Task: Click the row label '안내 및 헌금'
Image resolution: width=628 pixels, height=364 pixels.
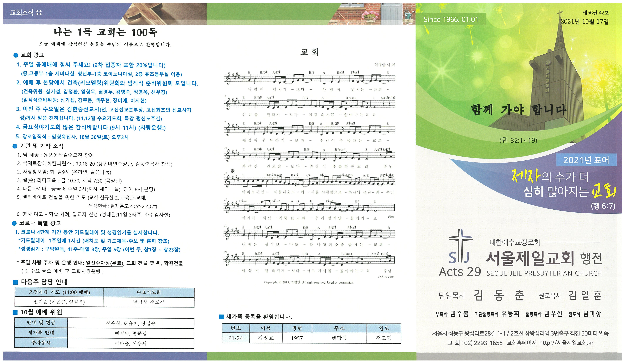Action: (41, 323)
